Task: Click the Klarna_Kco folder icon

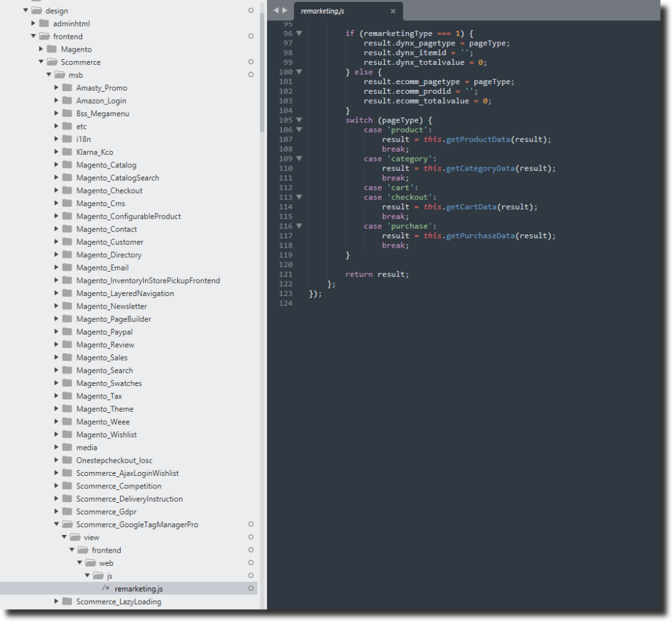Action: [x=67, y=152]
